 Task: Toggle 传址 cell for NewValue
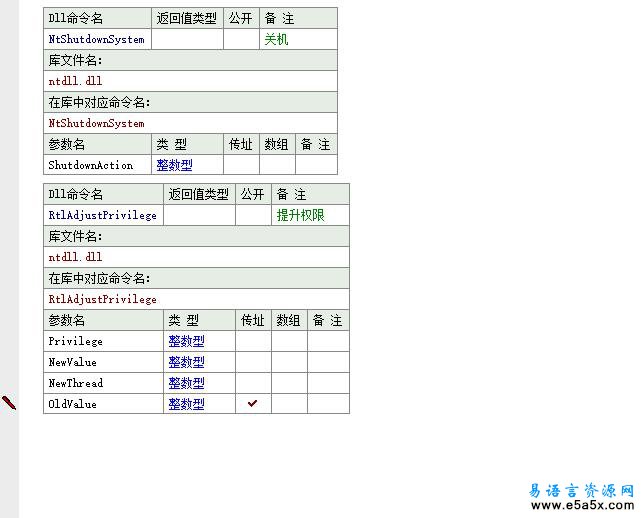[x=253, y=362]
